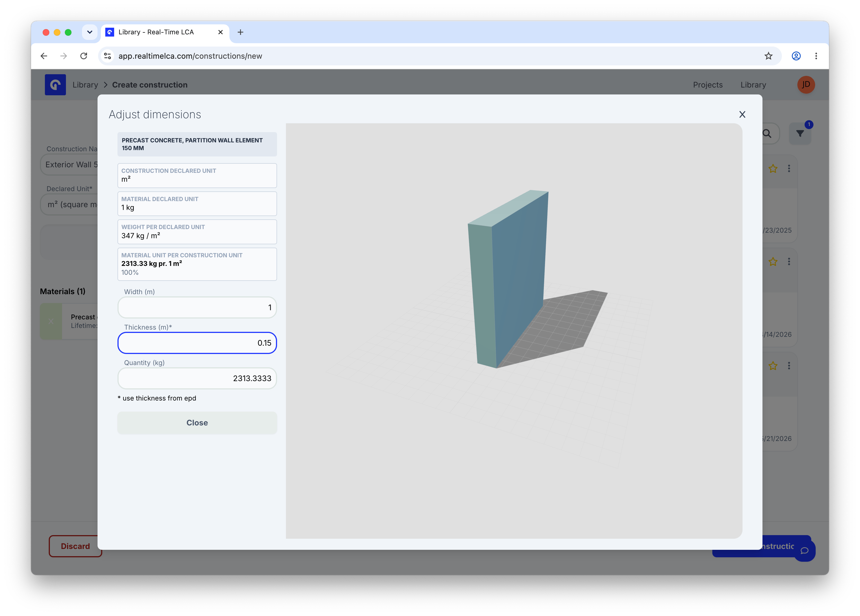The height and width of the screenshot is (616, 860).
Task: Select the Library - Real-Time LCA tab
Action: pyautogui.click(x=165, y=32)
